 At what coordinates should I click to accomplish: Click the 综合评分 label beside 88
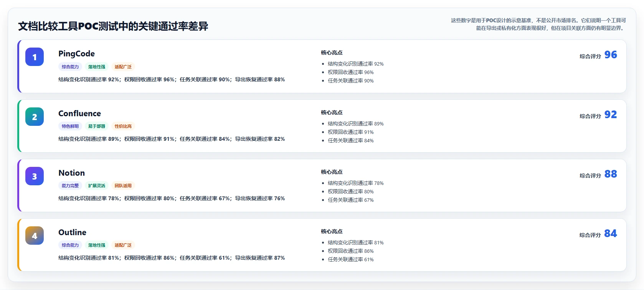[x=590, y=176]
